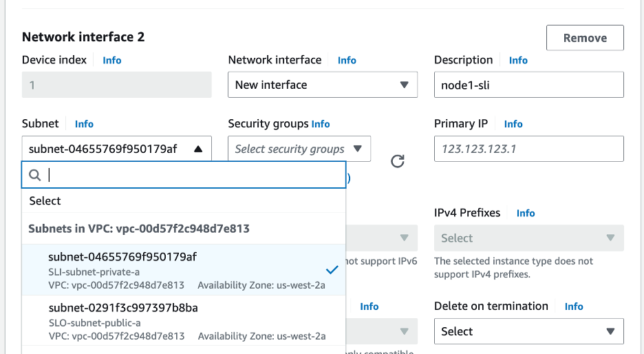The image size is (644, 354).
Task: Expand the New interface dropdown
Action: tap(322, 85)
